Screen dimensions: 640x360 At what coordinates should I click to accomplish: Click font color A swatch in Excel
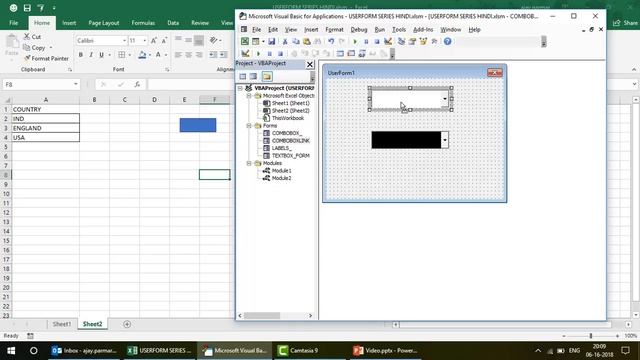click(158, 55)
